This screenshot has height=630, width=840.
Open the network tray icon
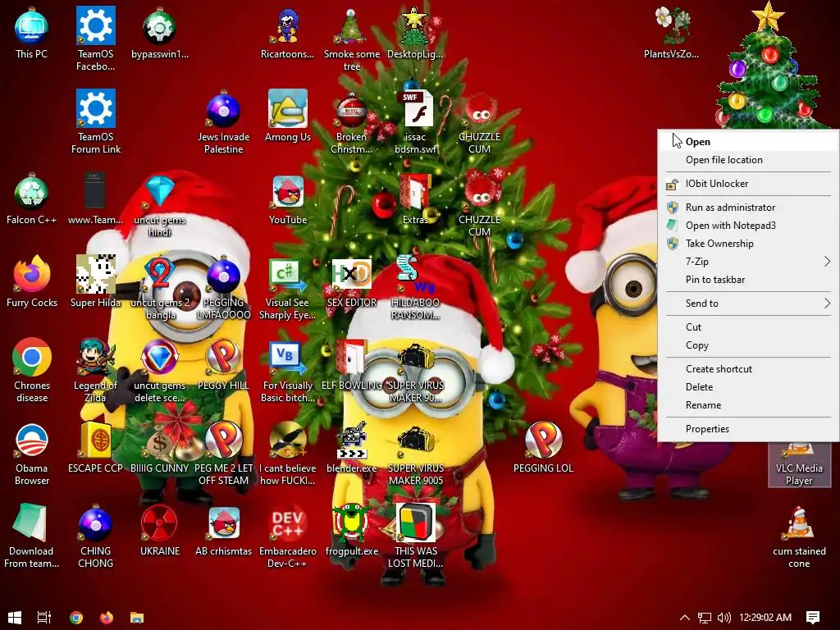pyautogui.click(x=705, y=618)
